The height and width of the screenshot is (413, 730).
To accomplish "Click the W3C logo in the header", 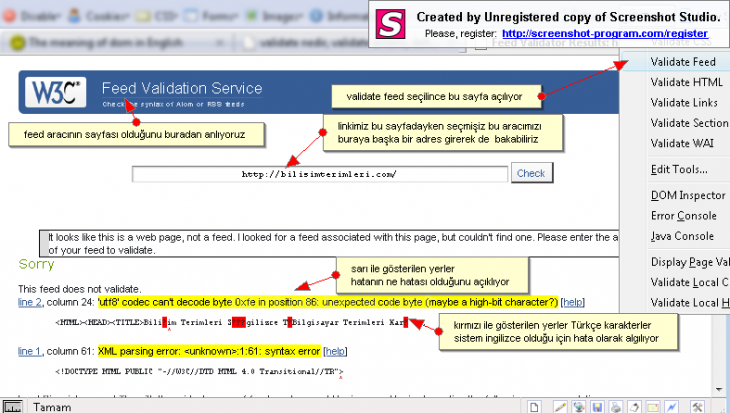I will pos(56,94).
